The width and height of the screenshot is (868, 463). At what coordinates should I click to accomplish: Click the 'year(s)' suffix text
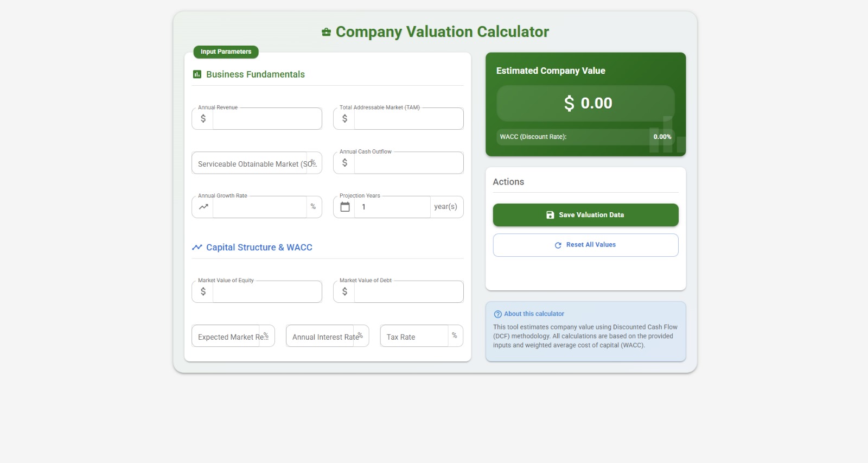(x=445, y=207)
